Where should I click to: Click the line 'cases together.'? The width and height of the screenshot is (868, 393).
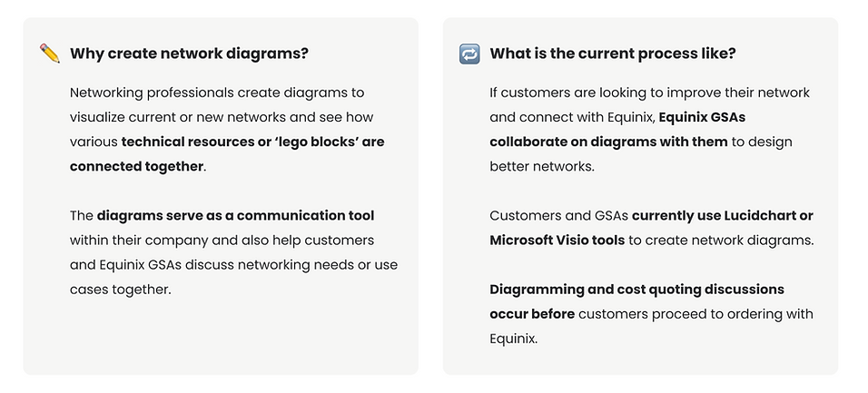pyautogui.click(x=120, y=290)
